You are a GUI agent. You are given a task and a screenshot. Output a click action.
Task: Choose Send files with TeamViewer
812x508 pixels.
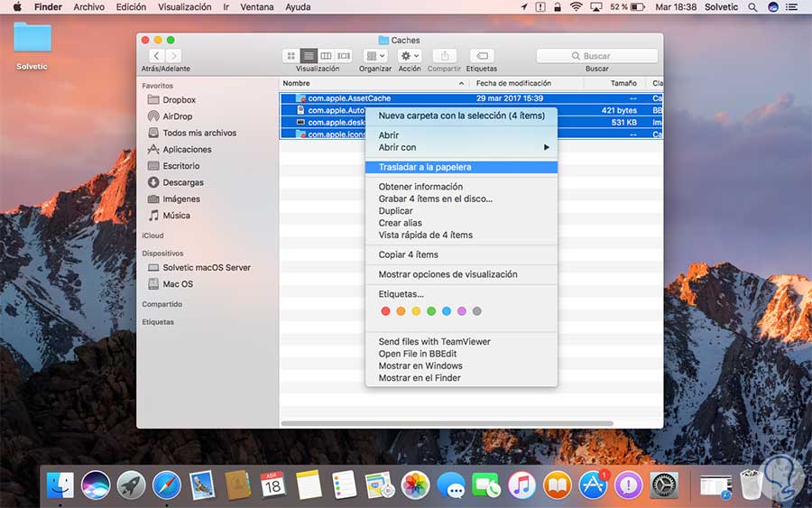click(461, 342)
